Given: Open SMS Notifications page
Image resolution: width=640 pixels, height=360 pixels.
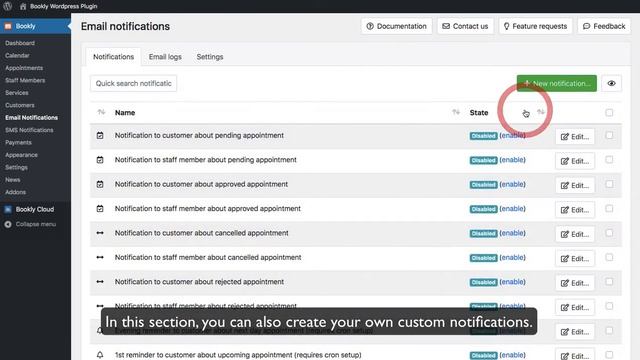Looking at the screenshot, I should (x=29, y=130).
